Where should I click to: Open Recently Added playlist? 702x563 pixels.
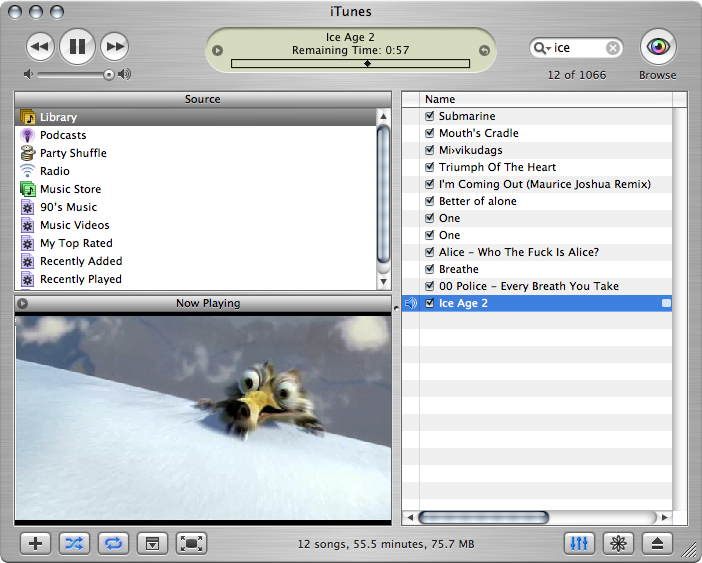tap(197, 261)
